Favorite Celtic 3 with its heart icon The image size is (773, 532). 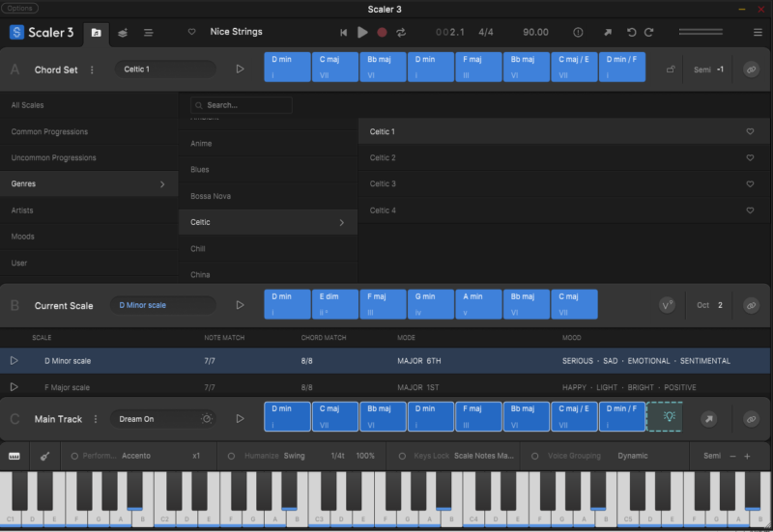click(750, 183)
